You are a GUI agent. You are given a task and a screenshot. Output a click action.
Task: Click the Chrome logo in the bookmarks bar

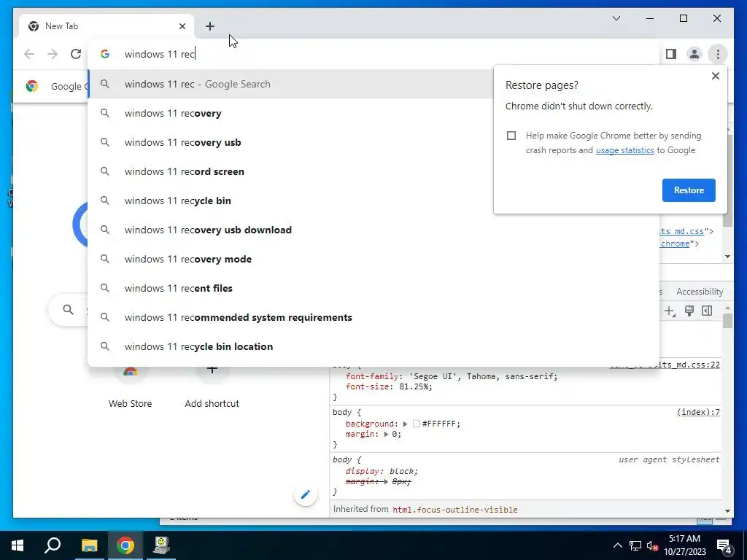(32, 86)
